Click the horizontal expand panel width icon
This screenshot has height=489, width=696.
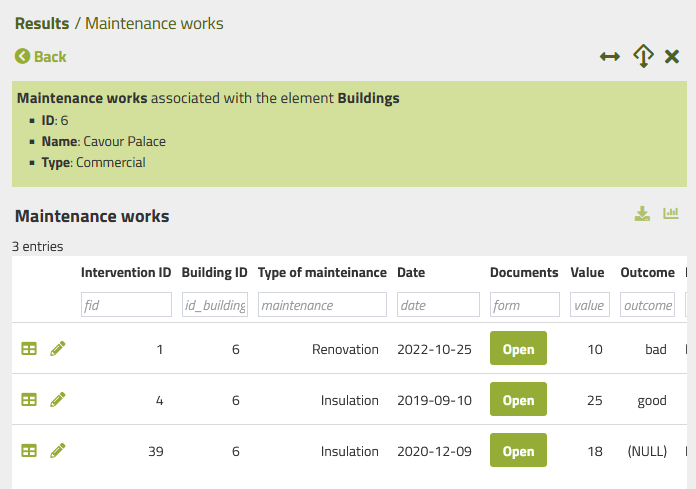pyautogui.click(x=610, y=57)
